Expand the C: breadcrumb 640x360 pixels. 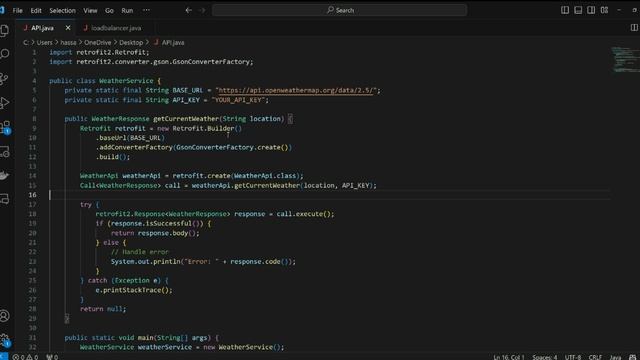click(26, 42)
